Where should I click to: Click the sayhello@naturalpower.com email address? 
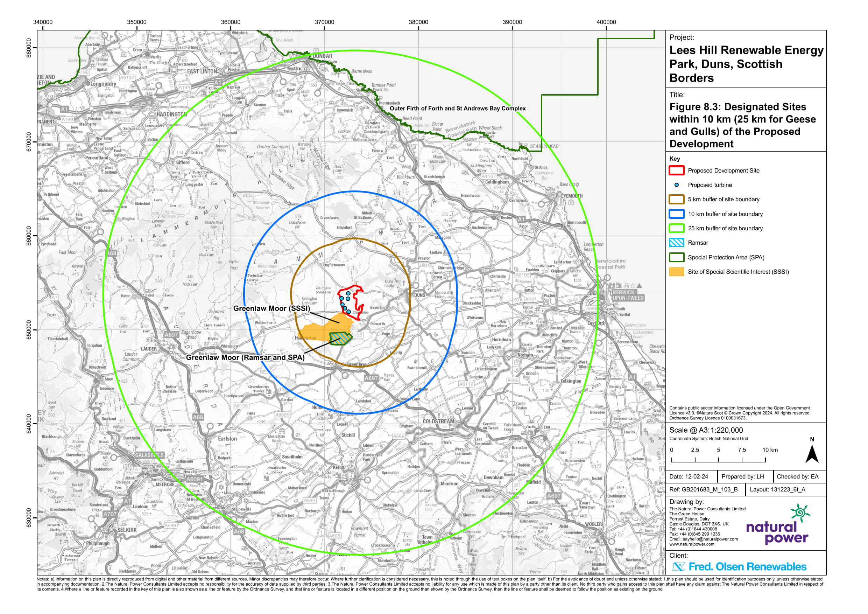point(710,539)
